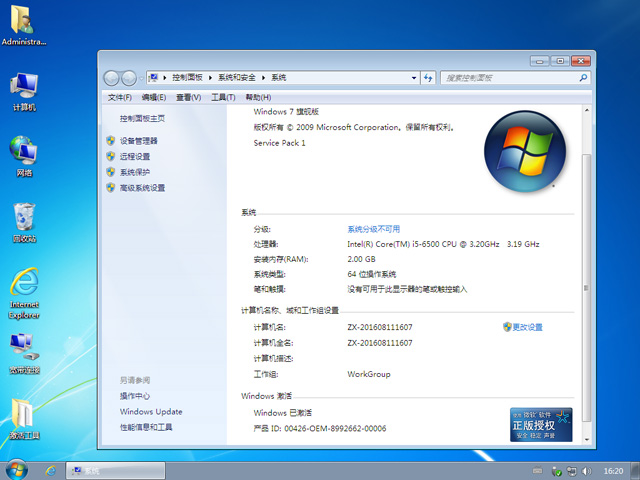The image size is (640, 480).
Task: Click the 更改设置 link
Action: pos(527,327)
